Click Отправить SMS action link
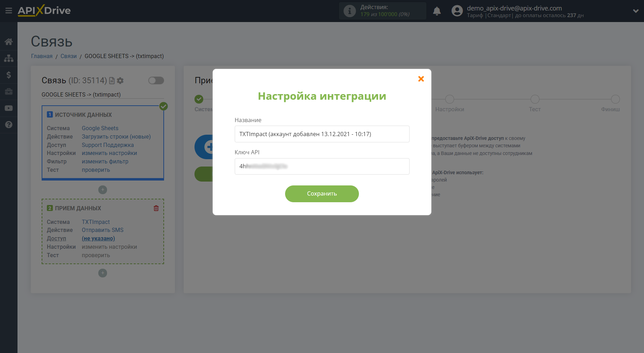 coord(102,230)
